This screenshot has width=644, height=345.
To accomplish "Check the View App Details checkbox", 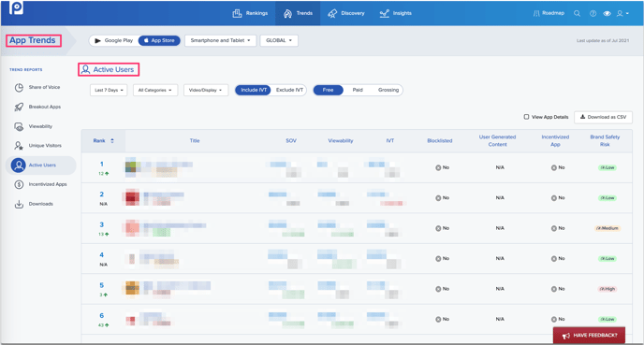I will (526, 117).
